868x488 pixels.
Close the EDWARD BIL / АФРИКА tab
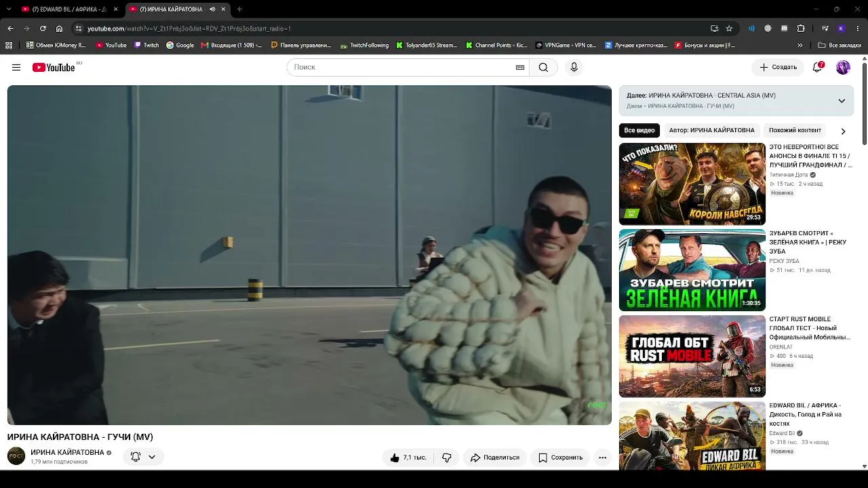point(115,9)
